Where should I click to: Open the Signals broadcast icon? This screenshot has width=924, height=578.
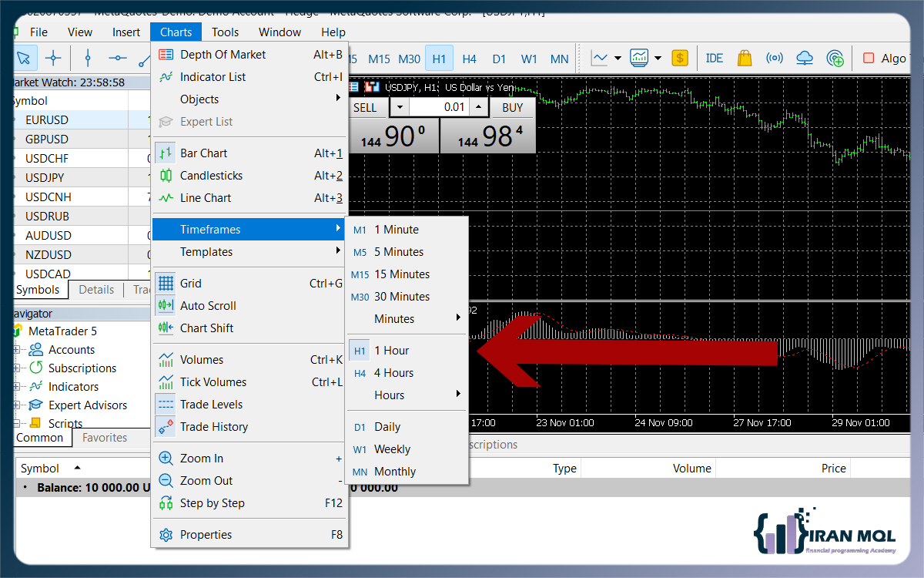click(x=775, y=58)
